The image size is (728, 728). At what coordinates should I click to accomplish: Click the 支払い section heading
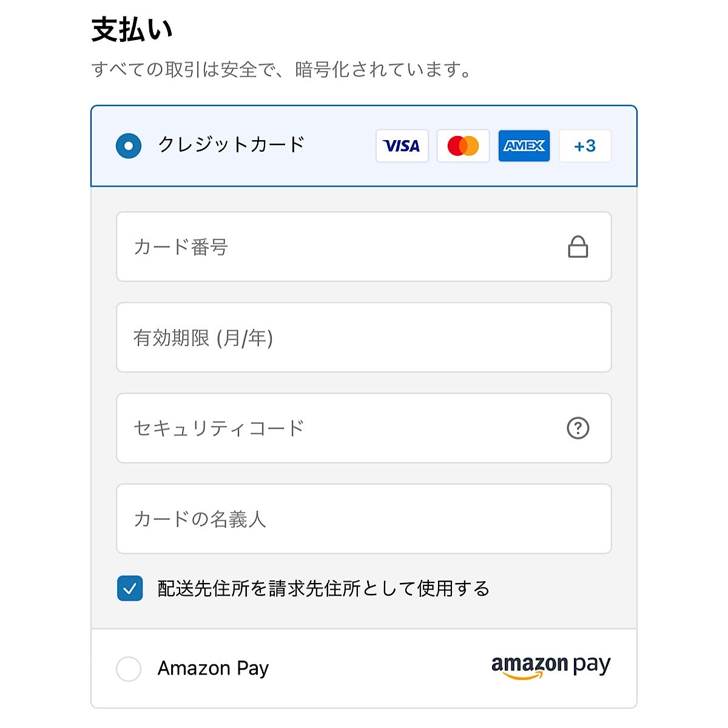(132, 30)
